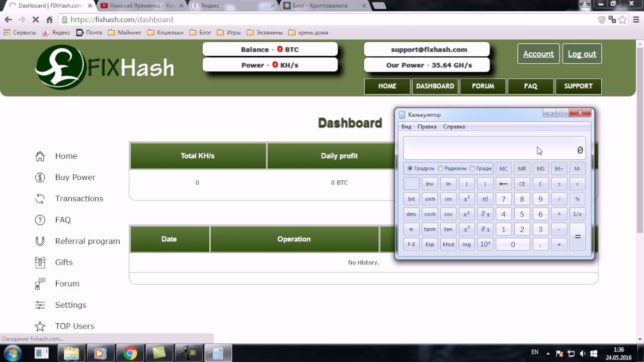
Task: Click the calculator CE button
Action: tap(522, 184)
